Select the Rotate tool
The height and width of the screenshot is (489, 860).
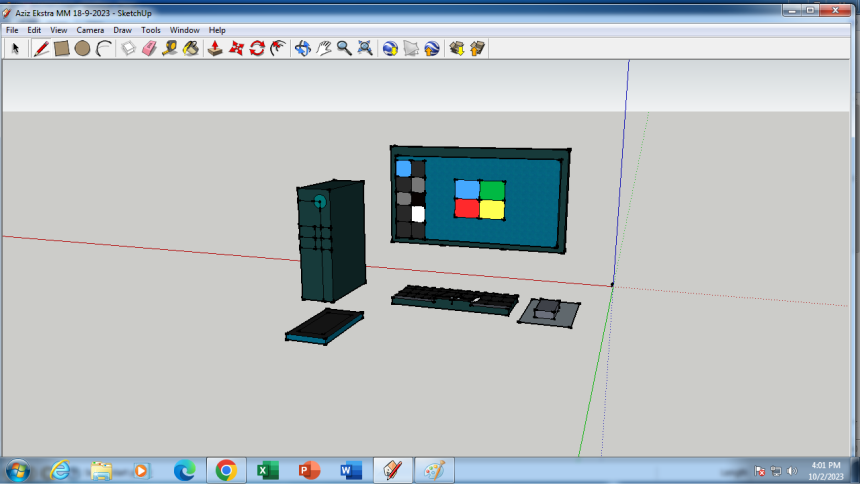pyautogui.click(x=257, y=48)
